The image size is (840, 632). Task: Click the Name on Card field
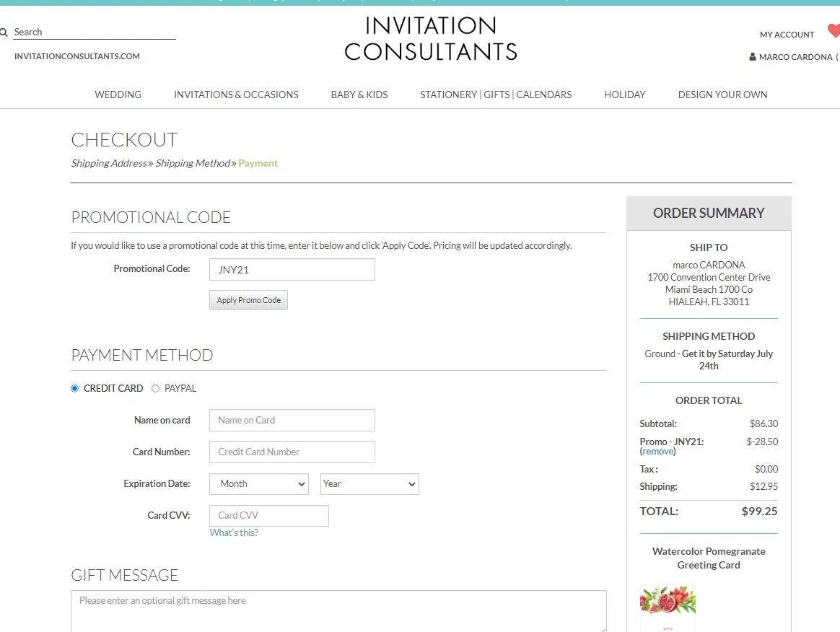292,421
